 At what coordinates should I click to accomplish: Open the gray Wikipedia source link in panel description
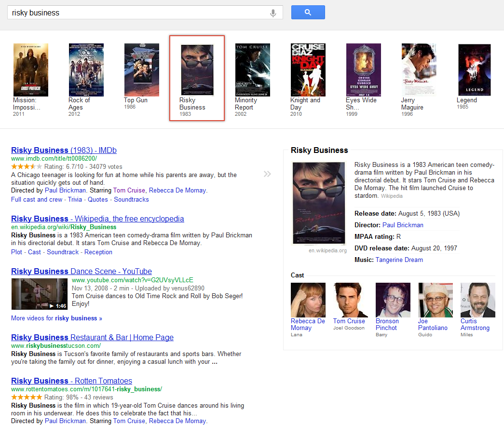[x=392, y=196]
